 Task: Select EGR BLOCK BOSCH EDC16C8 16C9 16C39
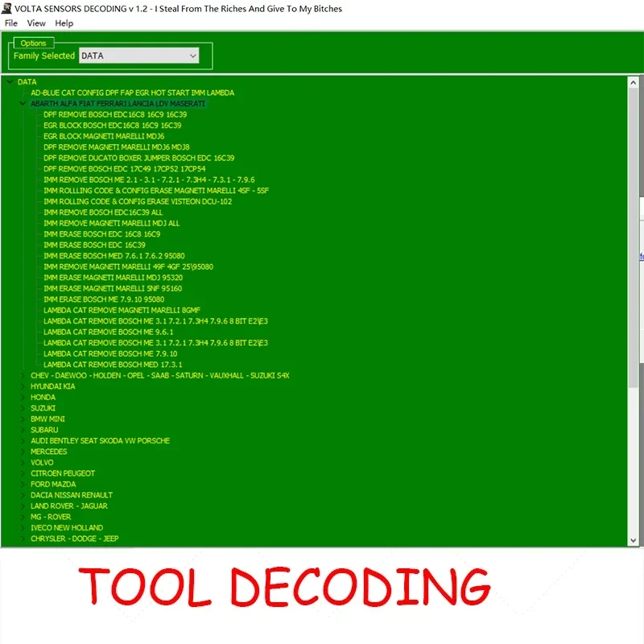(112, 126)
